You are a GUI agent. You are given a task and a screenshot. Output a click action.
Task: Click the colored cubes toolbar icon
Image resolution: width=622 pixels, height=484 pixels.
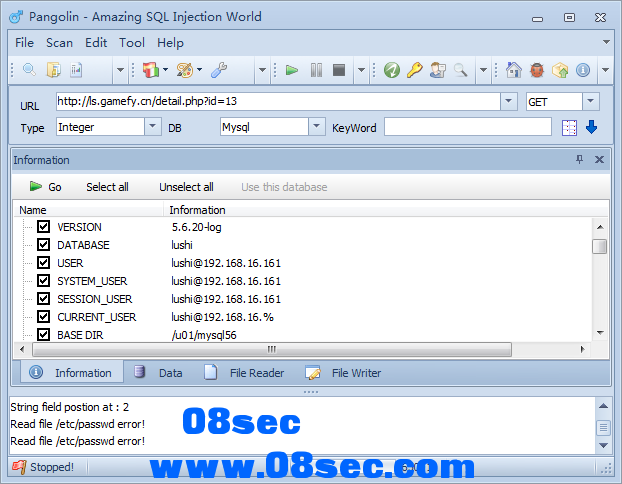coord(151,70)
